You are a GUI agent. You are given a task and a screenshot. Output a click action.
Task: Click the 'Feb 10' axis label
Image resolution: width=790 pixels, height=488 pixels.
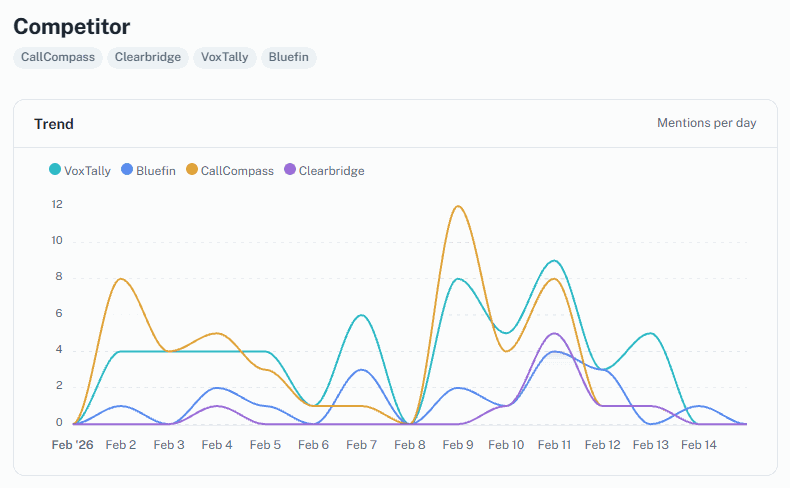point(506,445)
